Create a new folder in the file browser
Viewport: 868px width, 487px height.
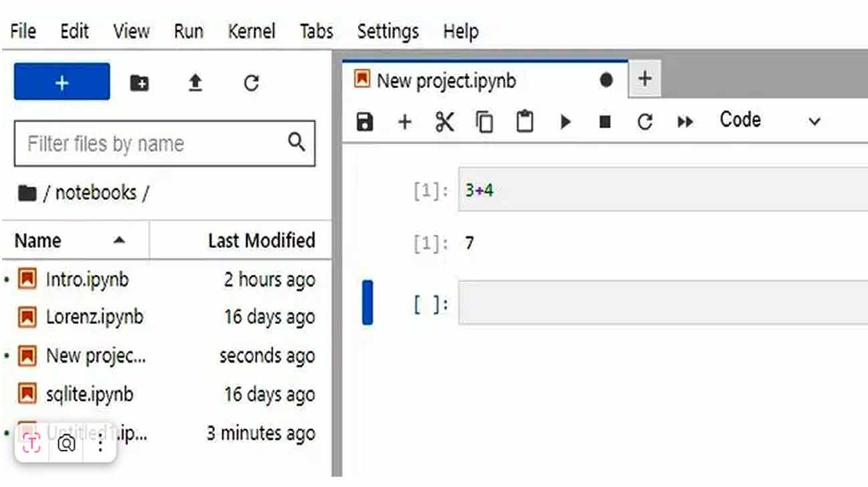139,83
